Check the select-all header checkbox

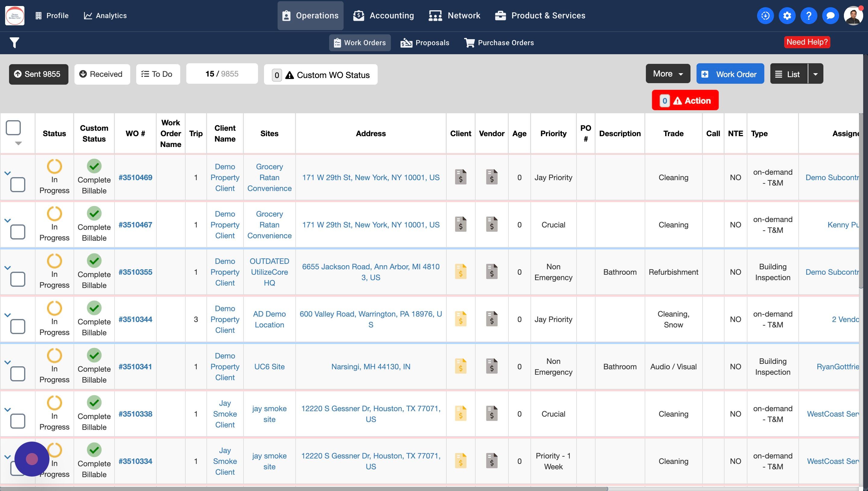(14, 128)
